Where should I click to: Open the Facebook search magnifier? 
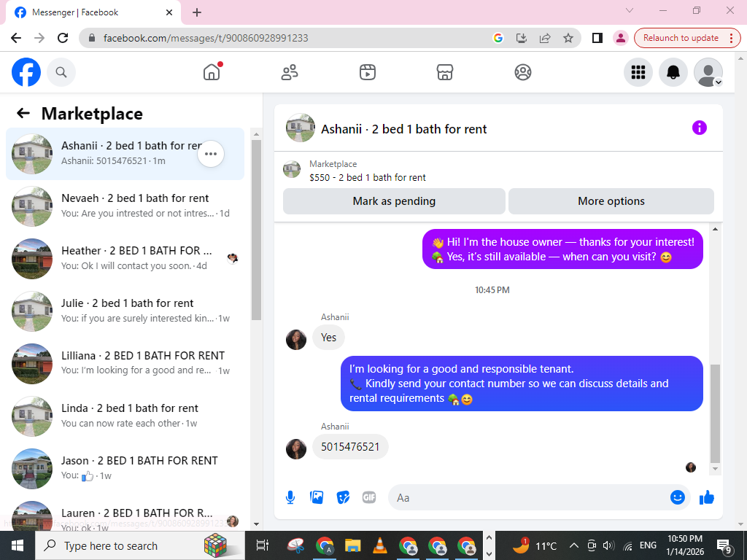point(61,72)
